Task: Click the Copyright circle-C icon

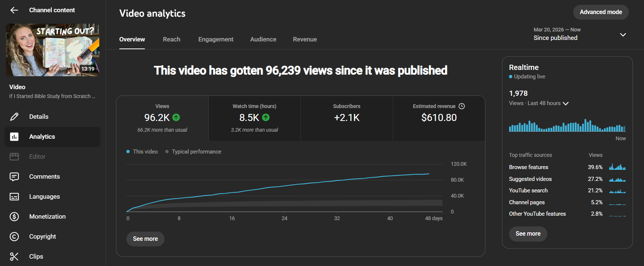Action: 14,237
